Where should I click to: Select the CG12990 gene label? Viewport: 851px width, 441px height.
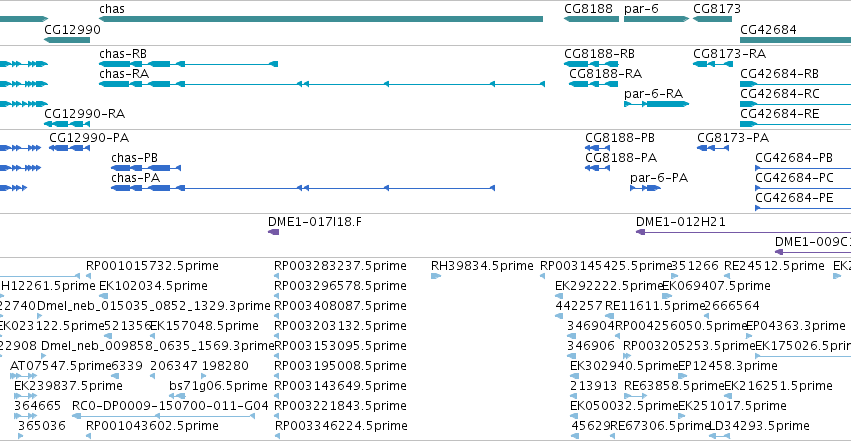coord(72,29)
